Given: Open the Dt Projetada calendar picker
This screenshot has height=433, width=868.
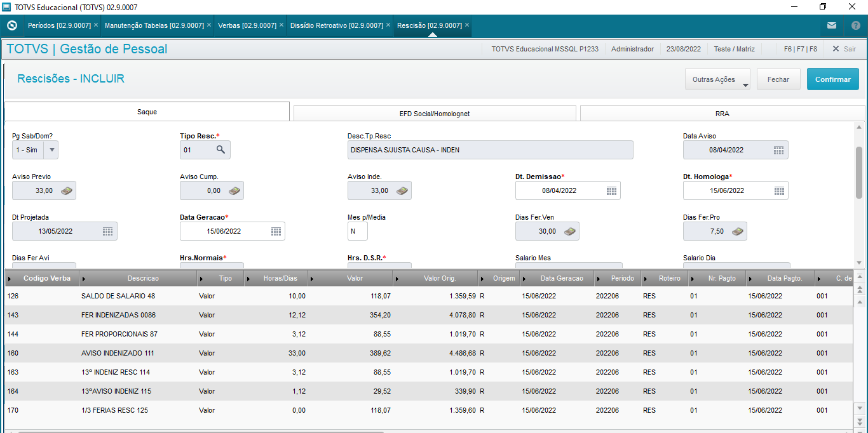Looking at the screenshot, I should point(107,231).
